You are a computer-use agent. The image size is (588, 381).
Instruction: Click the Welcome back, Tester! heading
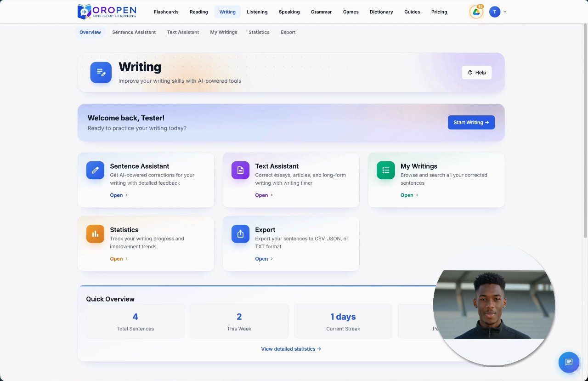click(x=126, y=118)
